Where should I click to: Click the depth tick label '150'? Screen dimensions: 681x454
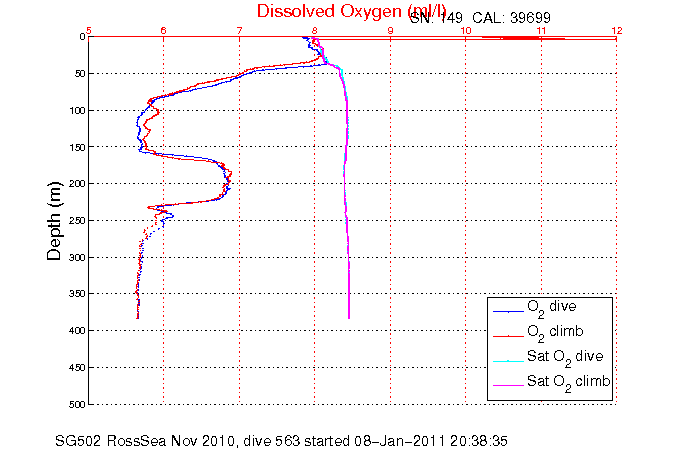[77, 147]
